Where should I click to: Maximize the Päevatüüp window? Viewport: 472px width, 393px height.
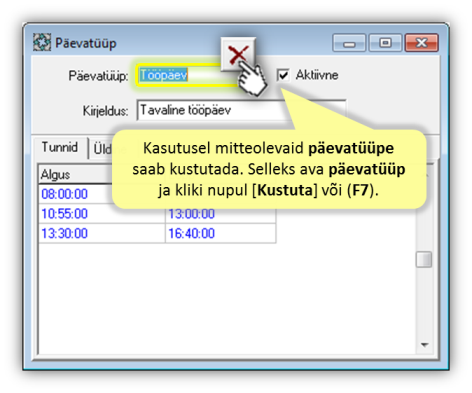[385, 42]
